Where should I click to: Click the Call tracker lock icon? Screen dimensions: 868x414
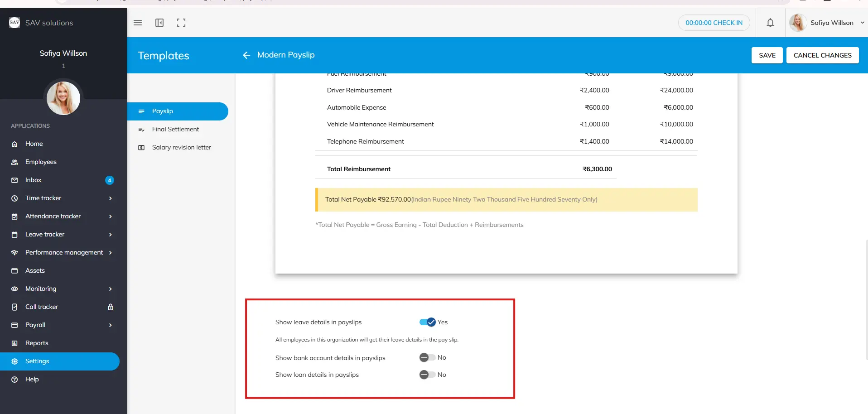click(x=110, y=307)
